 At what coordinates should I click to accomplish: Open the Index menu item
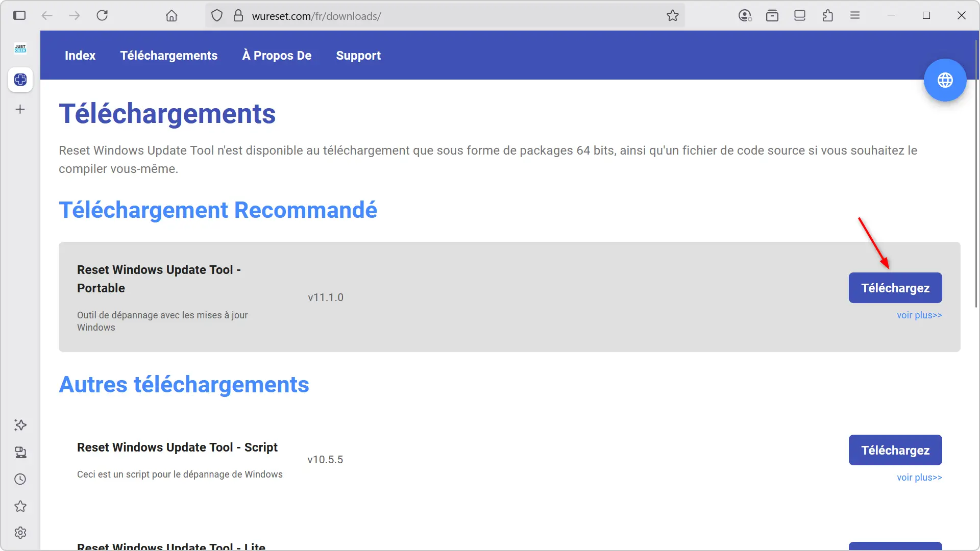pyautogui.click(x=80, y=55)
